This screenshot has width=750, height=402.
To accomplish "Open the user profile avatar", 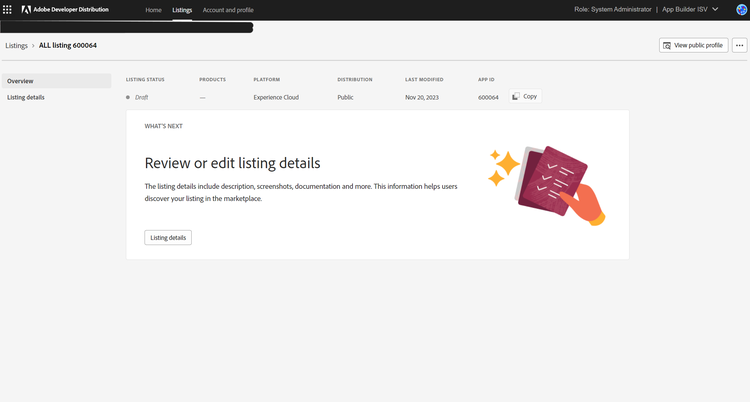I will (x=741, y=10).
